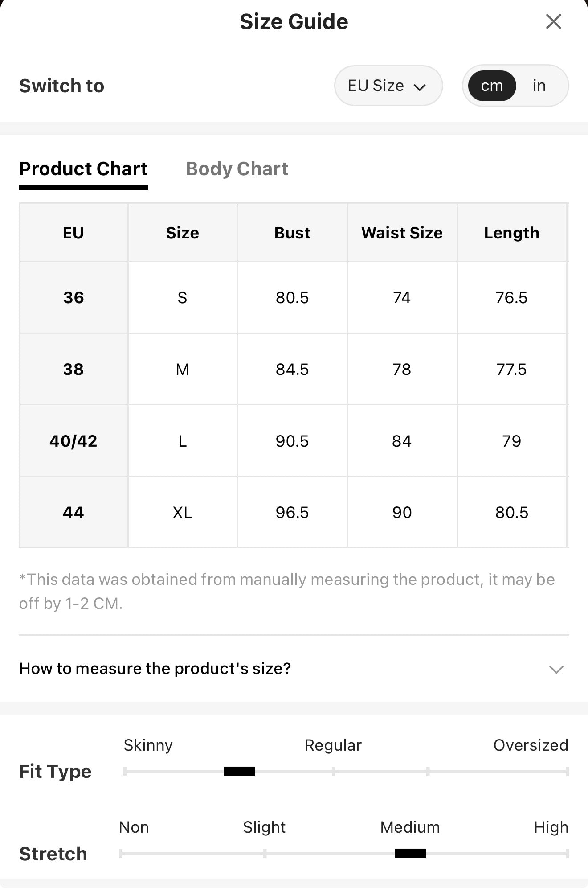Close the Size Guide dialog
Screen dimensions: 588x888
coord(553,21)
